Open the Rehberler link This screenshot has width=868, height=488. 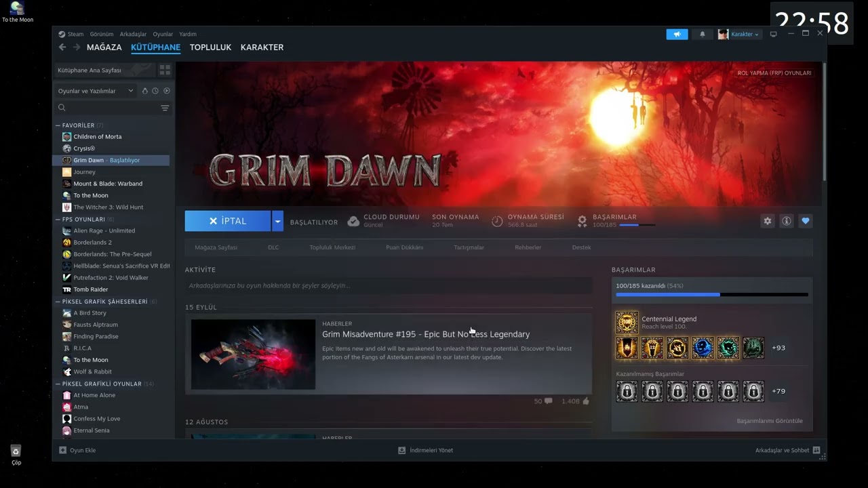pyautogui.click(x=528, y=247)
